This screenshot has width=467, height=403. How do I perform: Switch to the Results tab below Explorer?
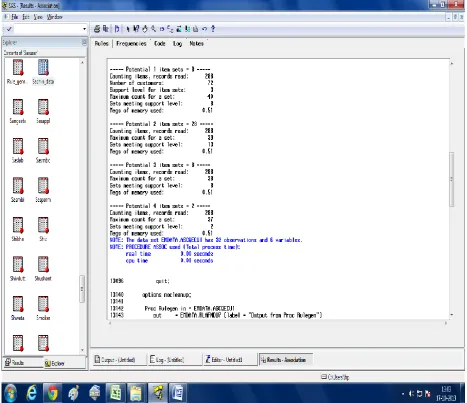coord(22,362)
